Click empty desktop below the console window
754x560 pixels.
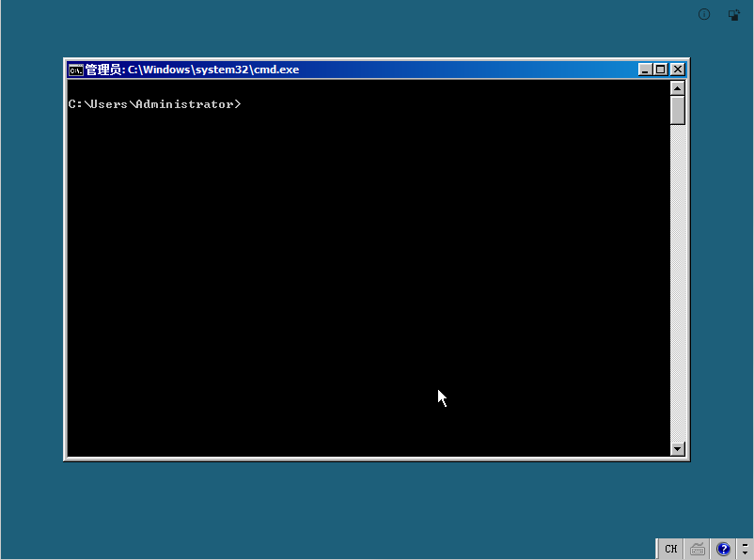376,507
